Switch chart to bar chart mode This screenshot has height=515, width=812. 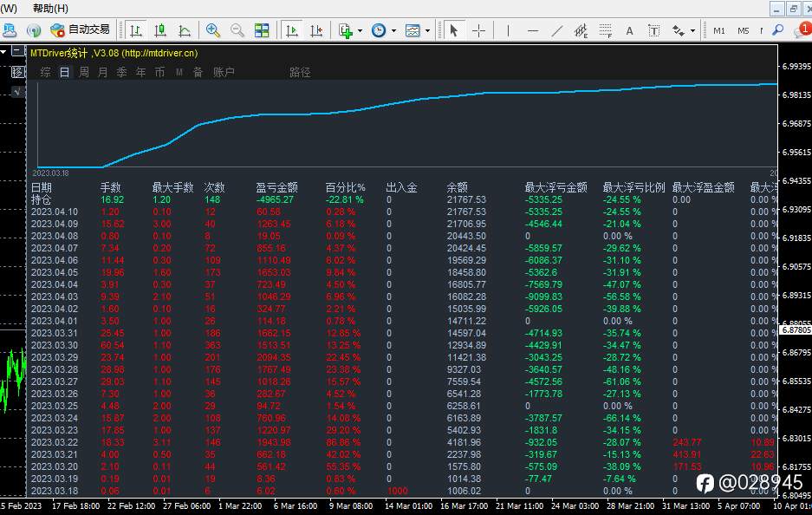coord(136,30)
